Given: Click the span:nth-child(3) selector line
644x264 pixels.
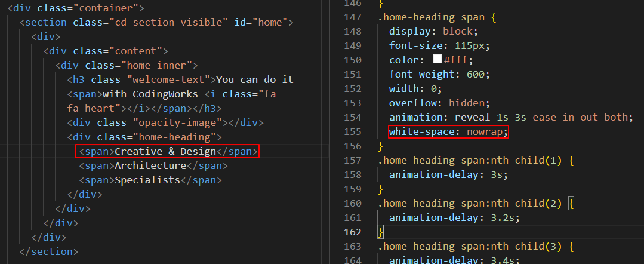Looking at the screenshot, I should tap(476, 246).
